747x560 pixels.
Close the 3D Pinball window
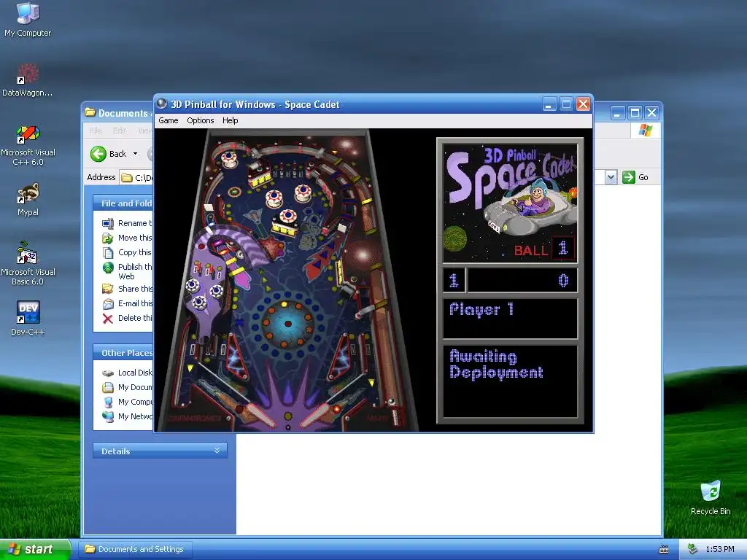(583, 104)
